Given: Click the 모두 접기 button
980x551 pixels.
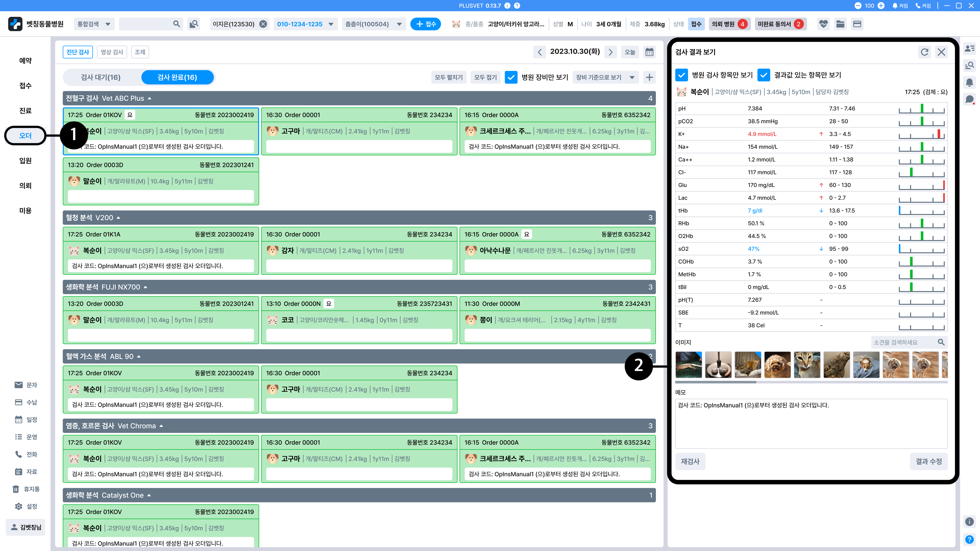Looking at the screenshot, I should click(485, 77).
